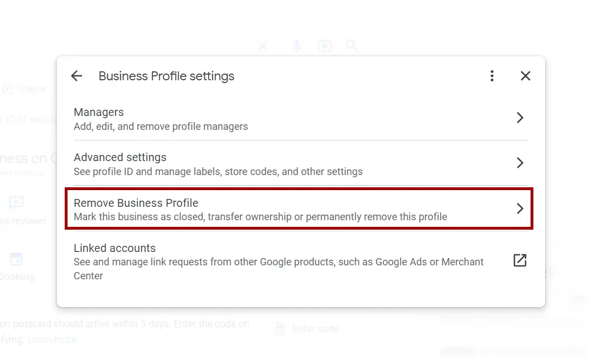Clear search with blurred X icon

pos(263,46)
